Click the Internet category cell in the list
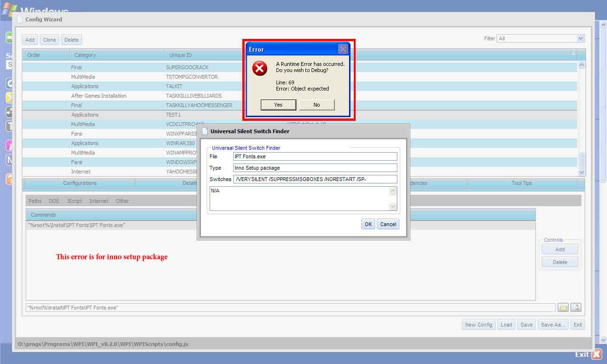The height and width of the screenshot is (364, 607). pos(81,172)
